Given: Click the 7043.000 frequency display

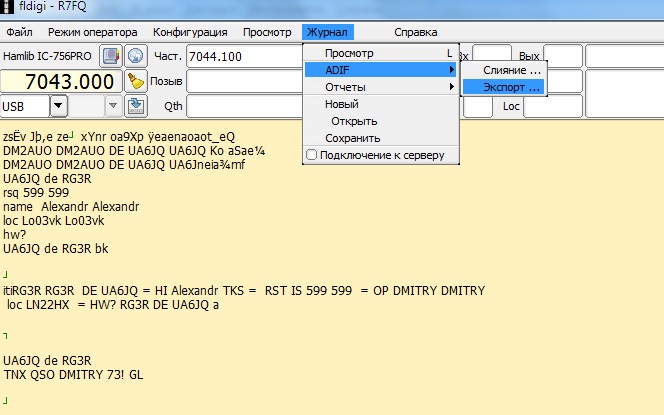Looking at the screenshot, I should click(x=62, y=81).
